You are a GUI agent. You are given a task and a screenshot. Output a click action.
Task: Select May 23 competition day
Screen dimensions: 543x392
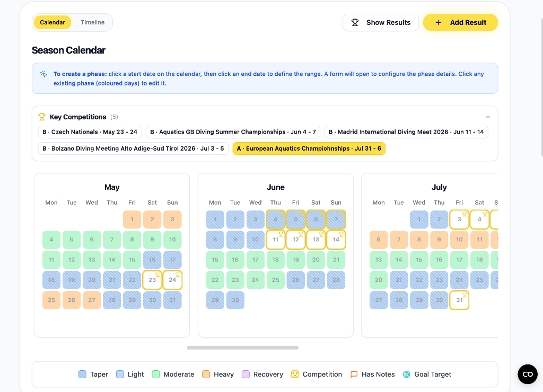click(152, 280)
